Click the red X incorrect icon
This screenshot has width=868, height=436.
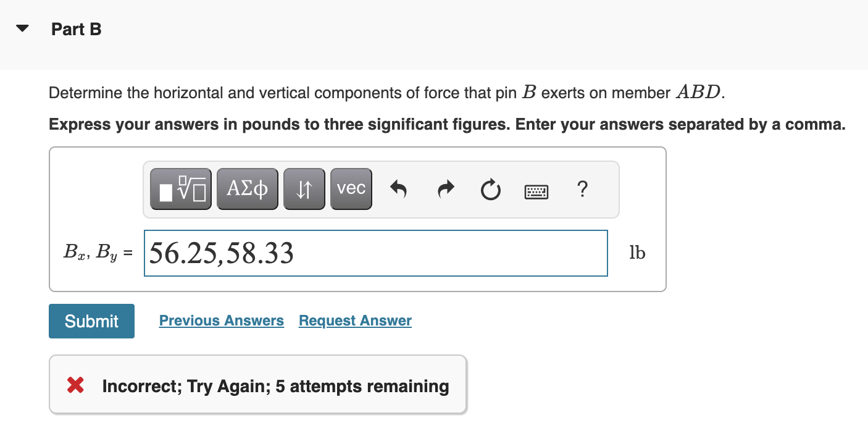(75, 386)
